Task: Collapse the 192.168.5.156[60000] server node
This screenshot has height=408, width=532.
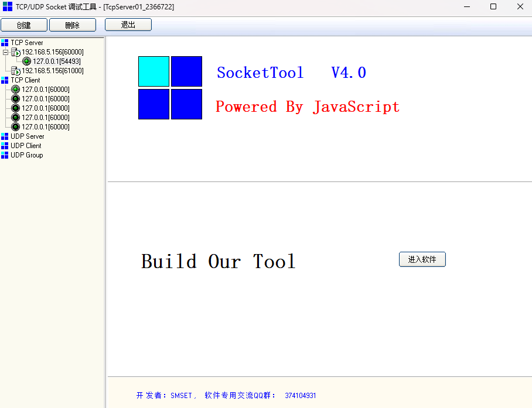Action: [5, 52]
